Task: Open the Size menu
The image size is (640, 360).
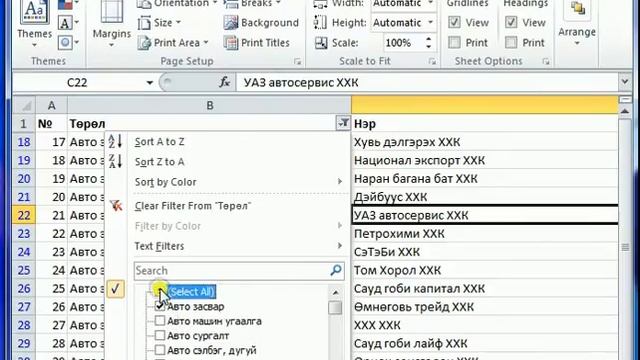Action: [160, 23]
